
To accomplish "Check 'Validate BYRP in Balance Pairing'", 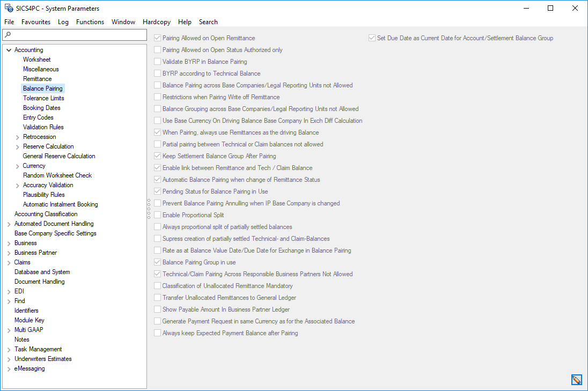I will tap(157, 61).
